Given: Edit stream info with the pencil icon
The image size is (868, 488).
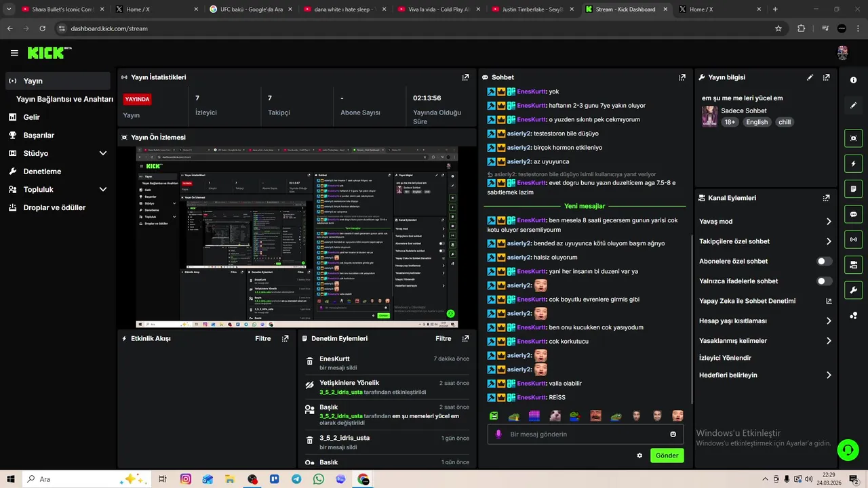Looking at the screenshot, I should click(810, 77).
